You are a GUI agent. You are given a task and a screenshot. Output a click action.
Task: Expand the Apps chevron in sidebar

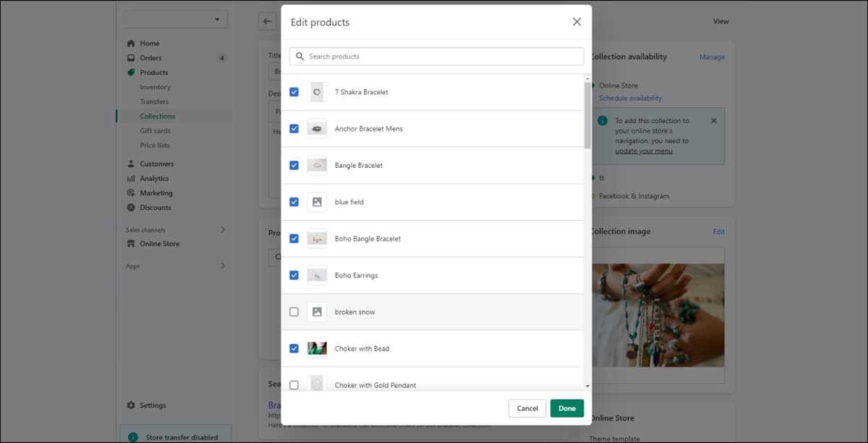[223, 266]
